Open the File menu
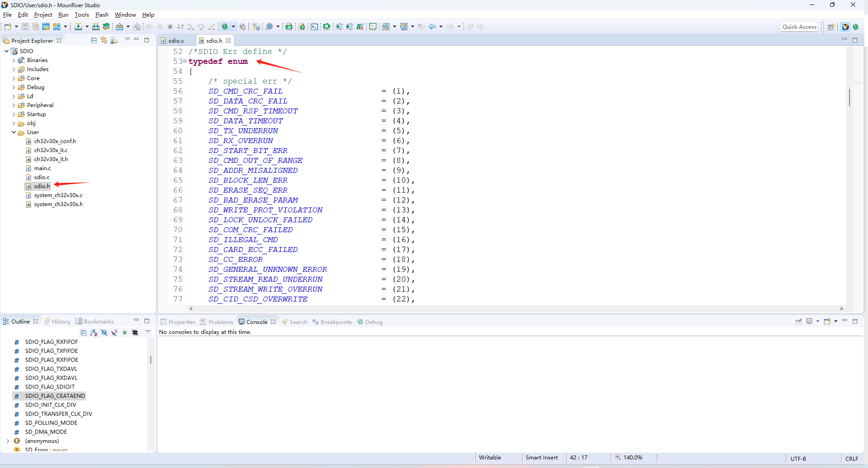 coord(7,14)
